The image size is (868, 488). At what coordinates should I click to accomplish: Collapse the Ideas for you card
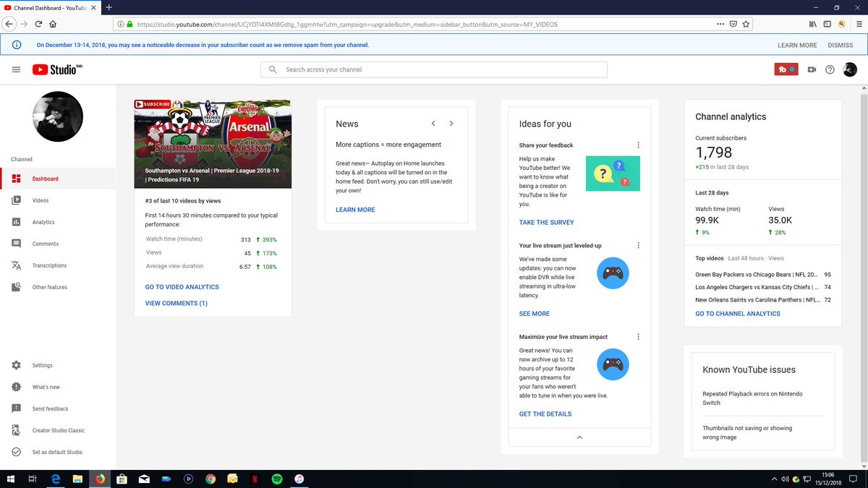579,437
